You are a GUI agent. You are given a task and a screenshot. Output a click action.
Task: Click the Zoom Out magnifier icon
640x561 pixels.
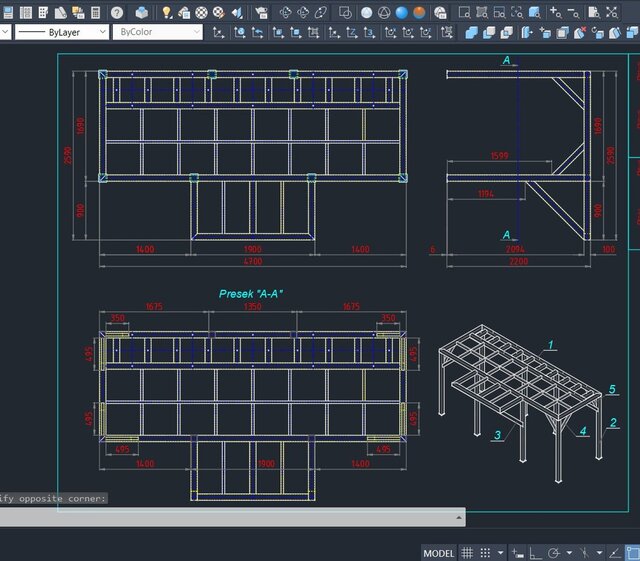pos(575,13)
